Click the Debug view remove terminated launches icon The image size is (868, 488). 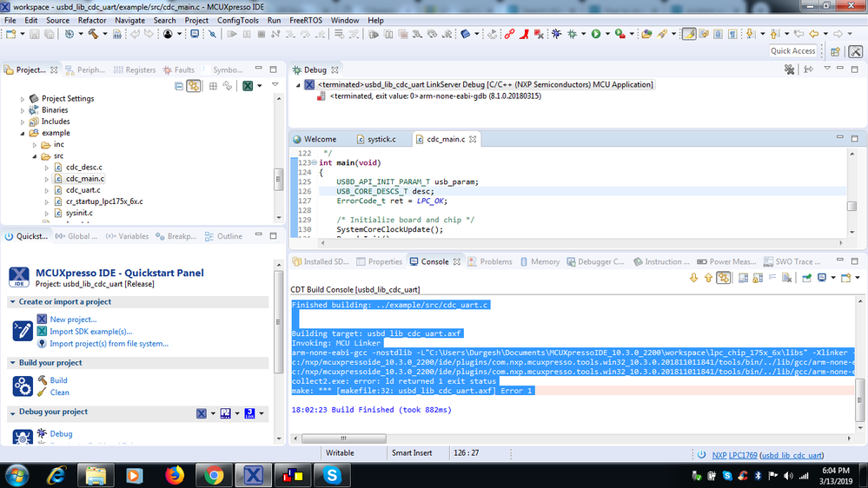tap(790, 69)
